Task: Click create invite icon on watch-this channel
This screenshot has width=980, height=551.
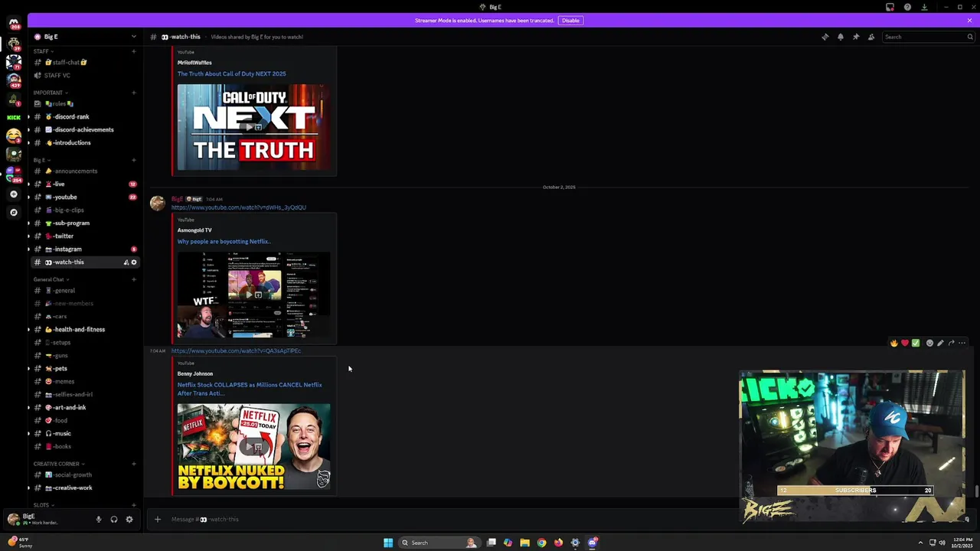Action: pyautogui.click(x=126, y=262)
